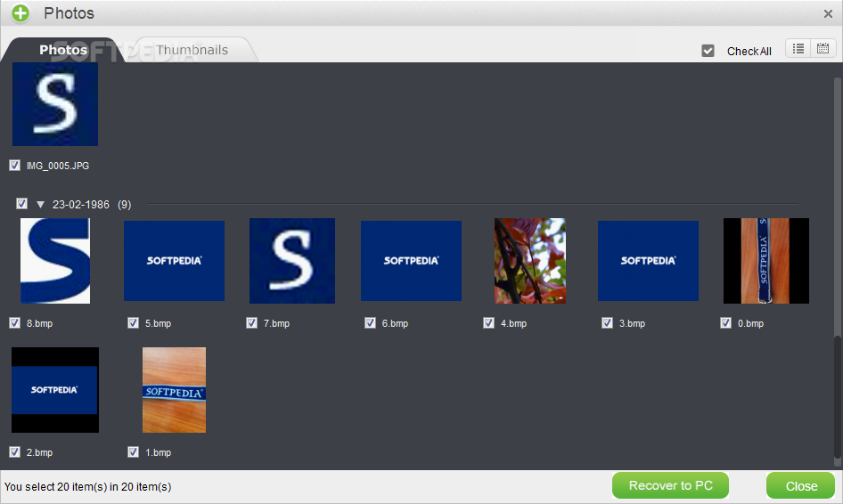Uncheck the 0.bmp checkbox
843x504 pixels.
click(725, 323)
